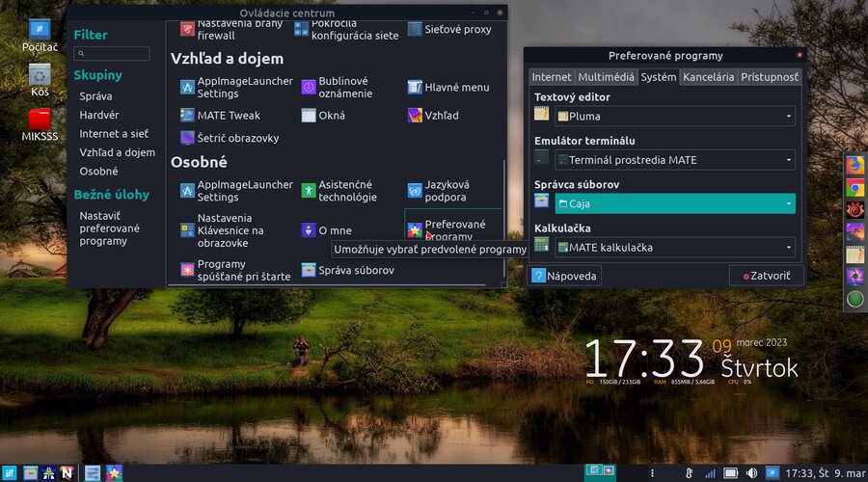Image resolution: width=868 pixels, height=482 pixels.
Task: Launch Chrome from the right dock
Action: [x=854, y=187]
